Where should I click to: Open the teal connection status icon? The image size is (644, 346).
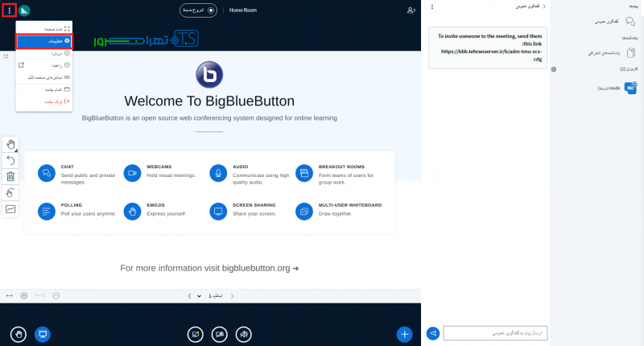[24, 10]
